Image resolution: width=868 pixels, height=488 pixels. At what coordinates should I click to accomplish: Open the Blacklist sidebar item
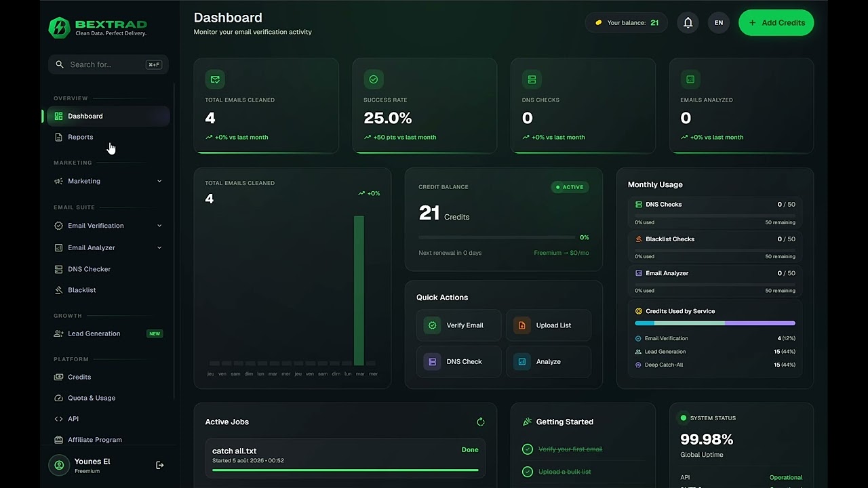tap(108, 290)
